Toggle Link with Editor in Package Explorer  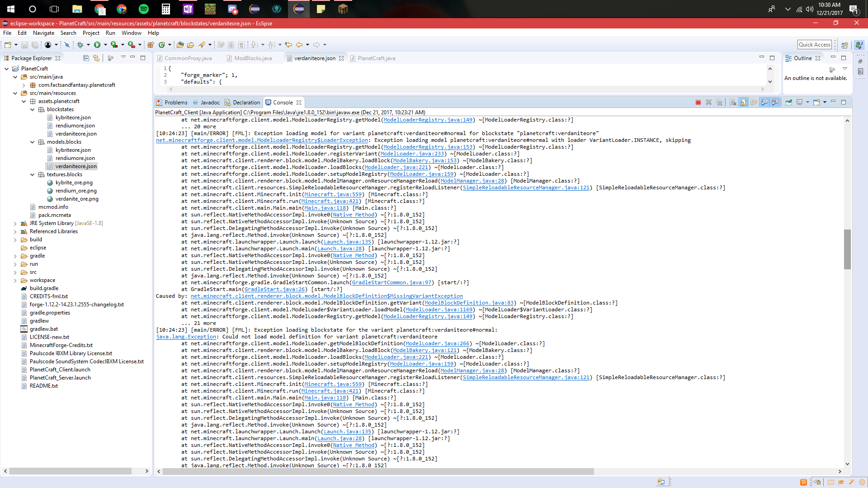pos(96,58)
